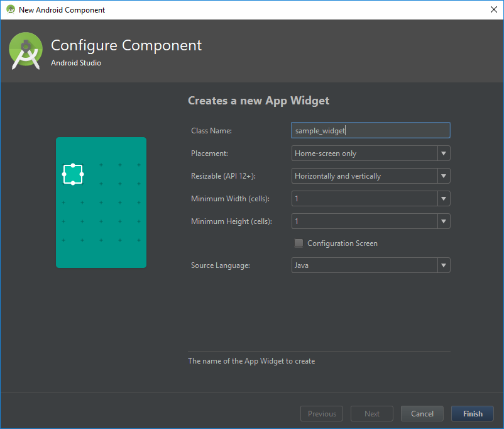Close the New Android Component dialog
This screenshot has width=504, height=429.
[x=494, y=9]
